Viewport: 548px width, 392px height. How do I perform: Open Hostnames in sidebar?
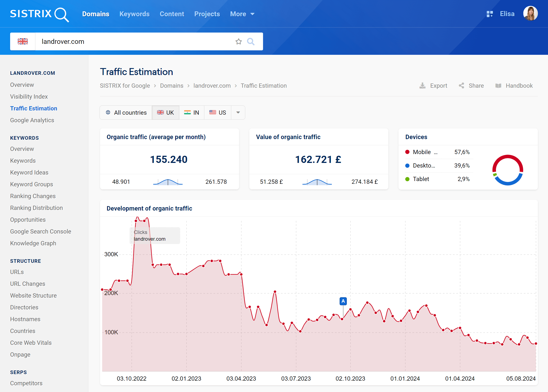coord(25,319)
